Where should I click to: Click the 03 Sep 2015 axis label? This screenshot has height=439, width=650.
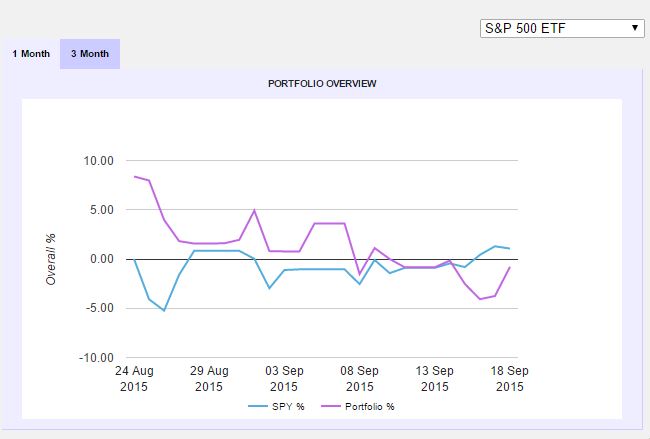coord(284,378)
